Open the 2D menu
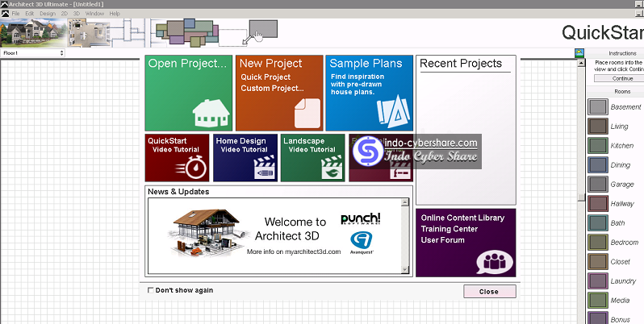This screenshot has height=324, width=644. pyautogui.click(x=65, y=14)
